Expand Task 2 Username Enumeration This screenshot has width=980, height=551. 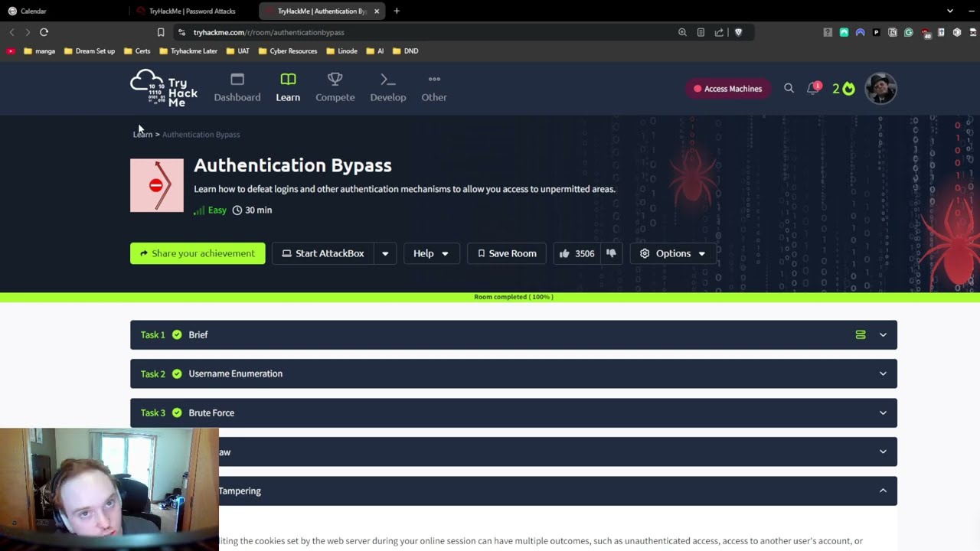[x=513, y=373]
